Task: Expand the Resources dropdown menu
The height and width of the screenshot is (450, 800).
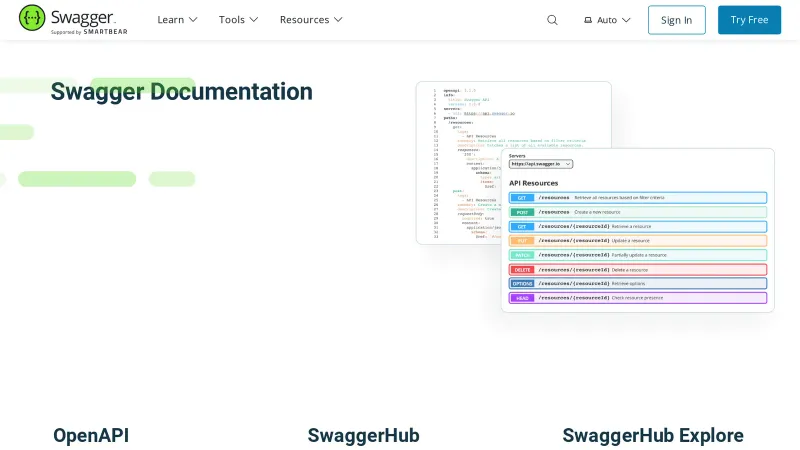Action: (310, 20)
